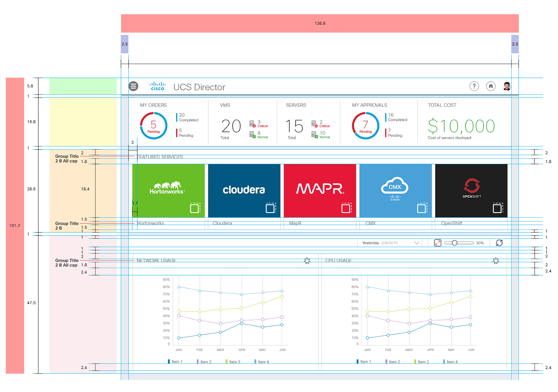Toggle Item 2 legend in CPU Usage chart
The image size is (558, 392).
coord(392,362)
